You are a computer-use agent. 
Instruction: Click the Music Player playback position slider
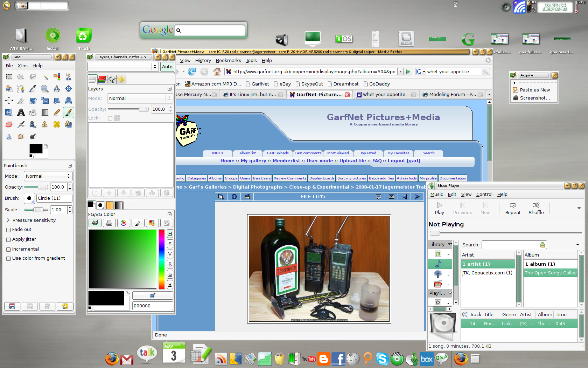pos(505,233)
